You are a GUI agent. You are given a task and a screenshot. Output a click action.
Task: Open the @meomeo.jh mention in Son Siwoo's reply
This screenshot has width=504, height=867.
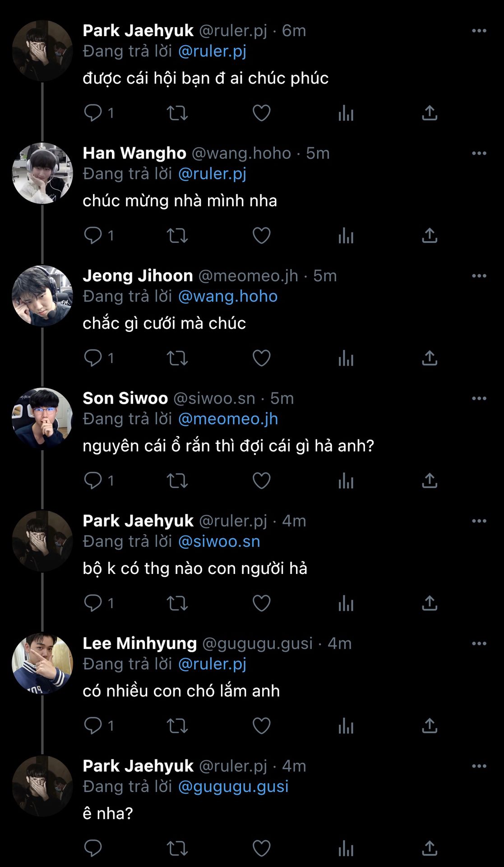click(228, 419)
